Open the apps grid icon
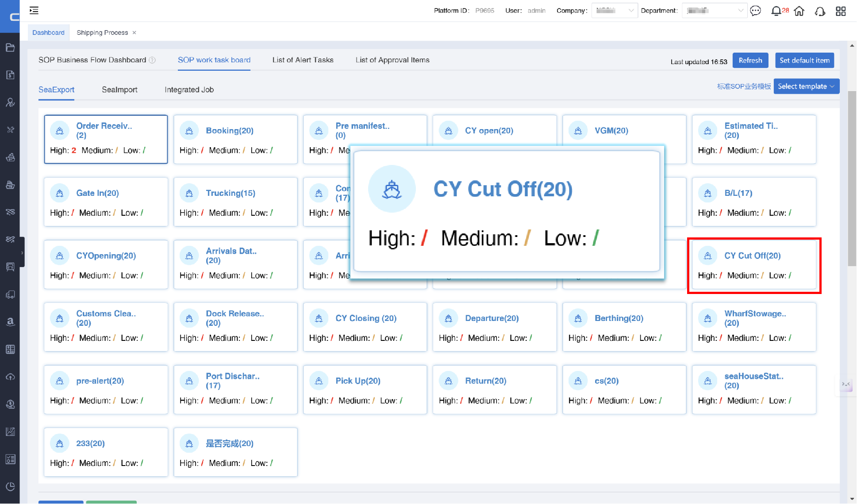857x504 pixels. (x=841, y=11)
